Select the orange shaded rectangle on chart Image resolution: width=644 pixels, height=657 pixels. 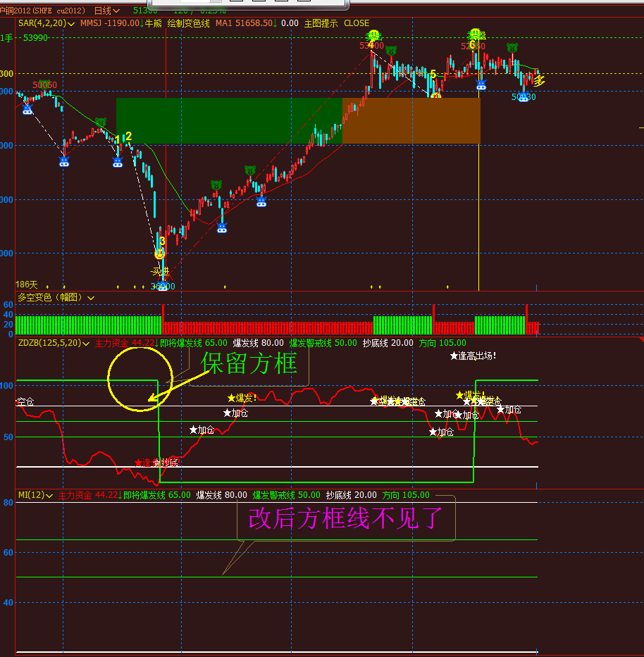pos(411,121)
